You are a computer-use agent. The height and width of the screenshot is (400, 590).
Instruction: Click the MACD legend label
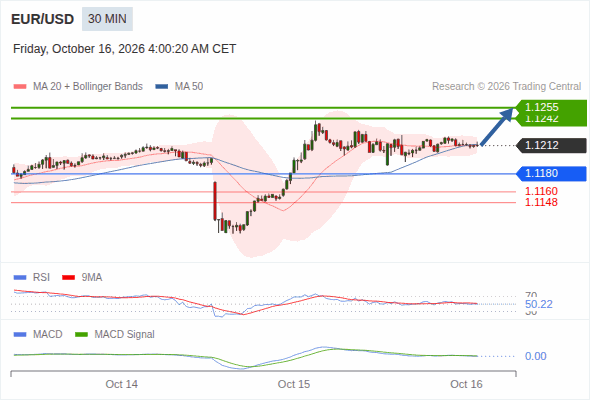click(x=47, y=335)
